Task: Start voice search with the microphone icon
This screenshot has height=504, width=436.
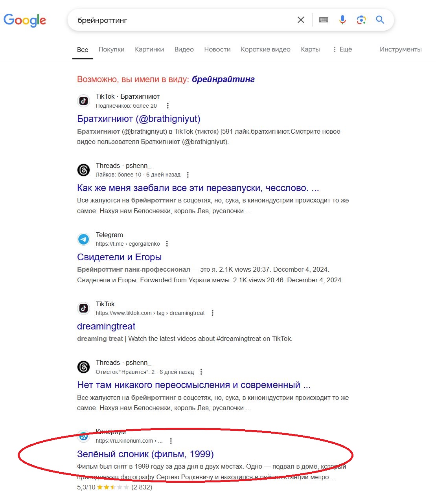Action: [x=342, y=20]
